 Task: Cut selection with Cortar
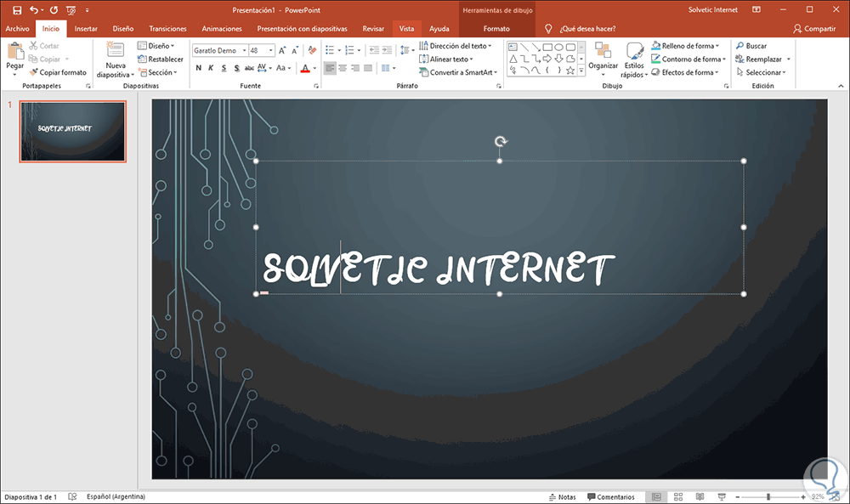(x=44, y=46)
